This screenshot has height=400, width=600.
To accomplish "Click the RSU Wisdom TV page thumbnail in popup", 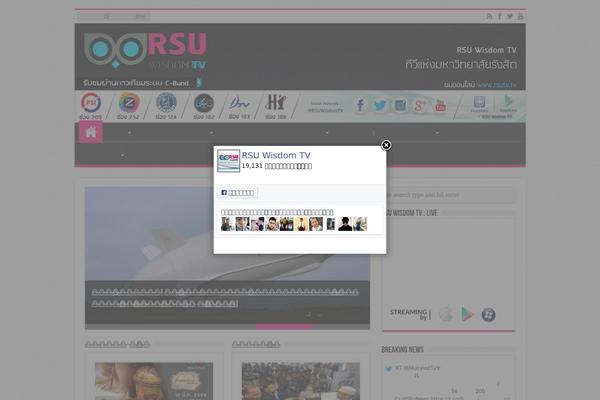I will click(x=228, y=161).
